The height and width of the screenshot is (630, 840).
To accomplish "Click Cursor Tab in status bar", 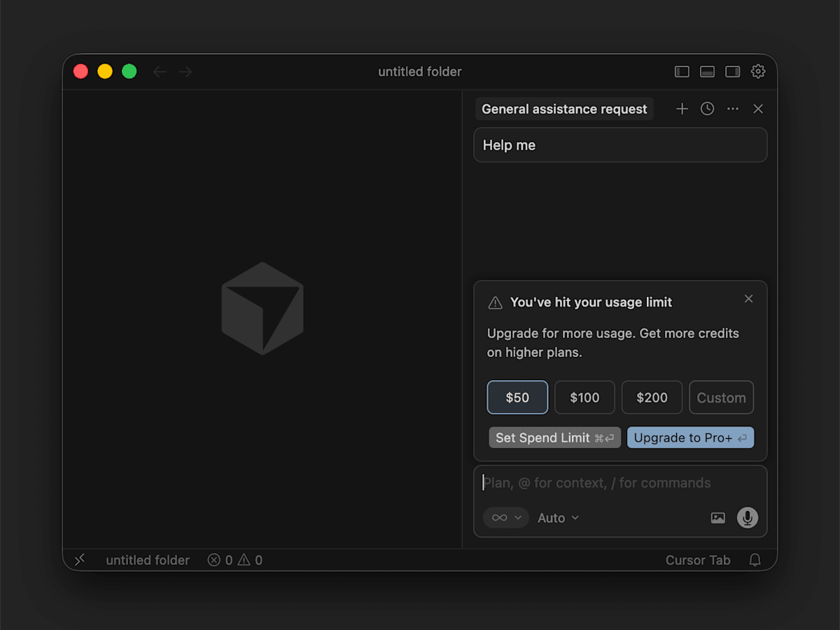I will (x=698, y=560).
